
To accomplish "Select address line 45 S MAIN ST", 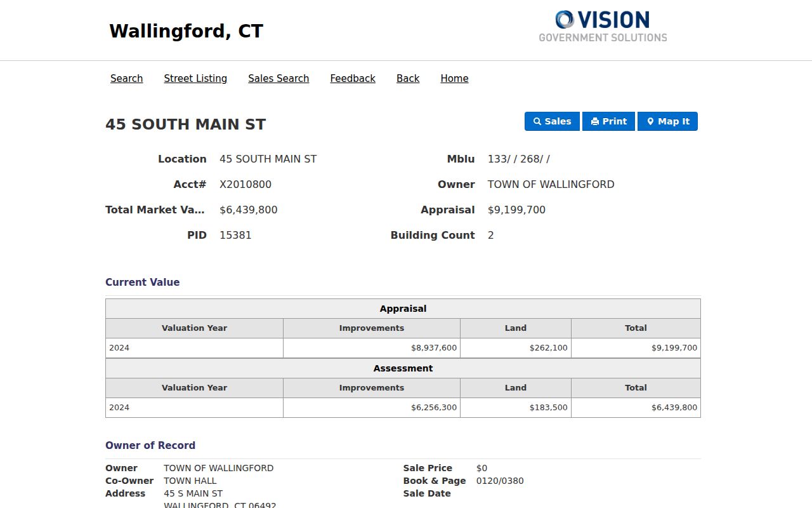I will [193, 493].
